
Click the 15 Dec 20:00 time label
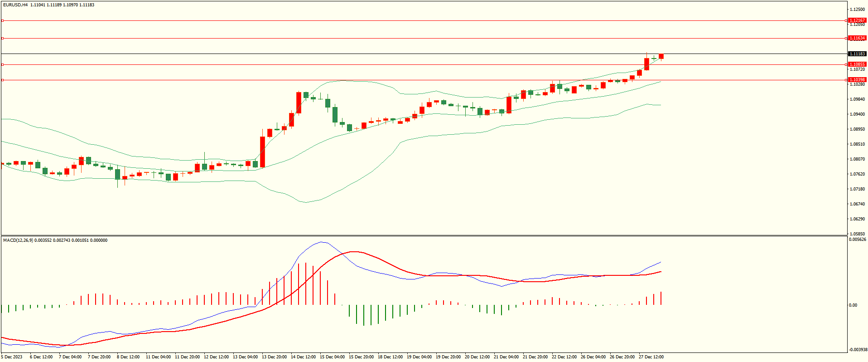click(x=361, y=357)
